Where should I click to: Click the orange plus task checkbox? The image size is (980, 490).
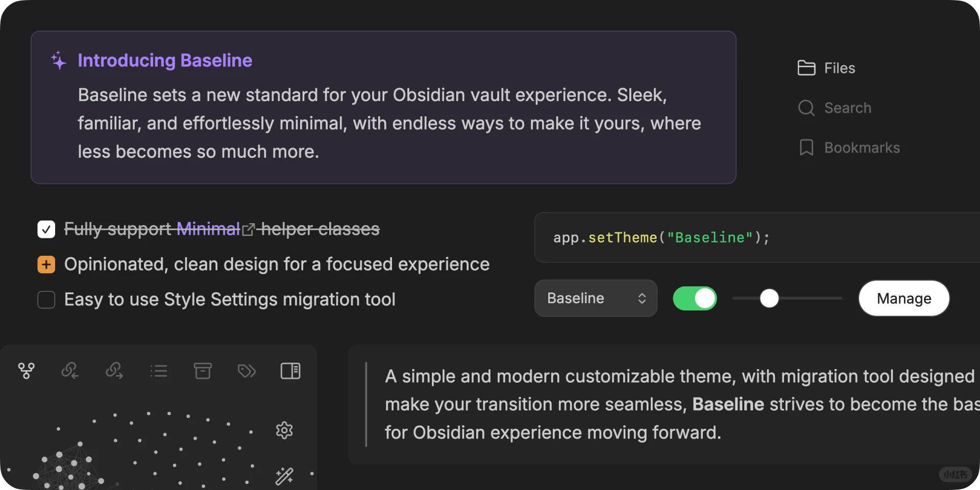tap(46, 264)
